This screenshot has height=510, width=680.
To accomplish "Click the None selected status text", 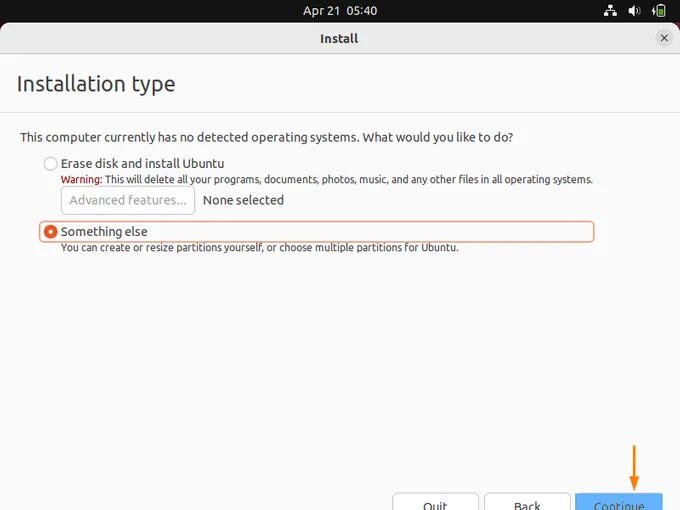I will coord(243,200).
